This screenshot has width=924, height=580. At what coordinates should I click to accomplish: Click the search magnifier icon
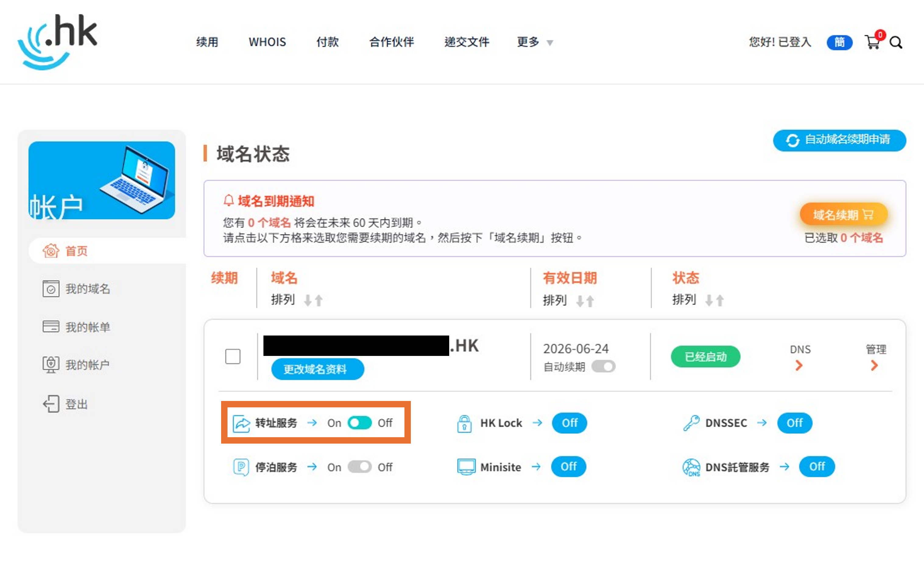pos(896,43)
